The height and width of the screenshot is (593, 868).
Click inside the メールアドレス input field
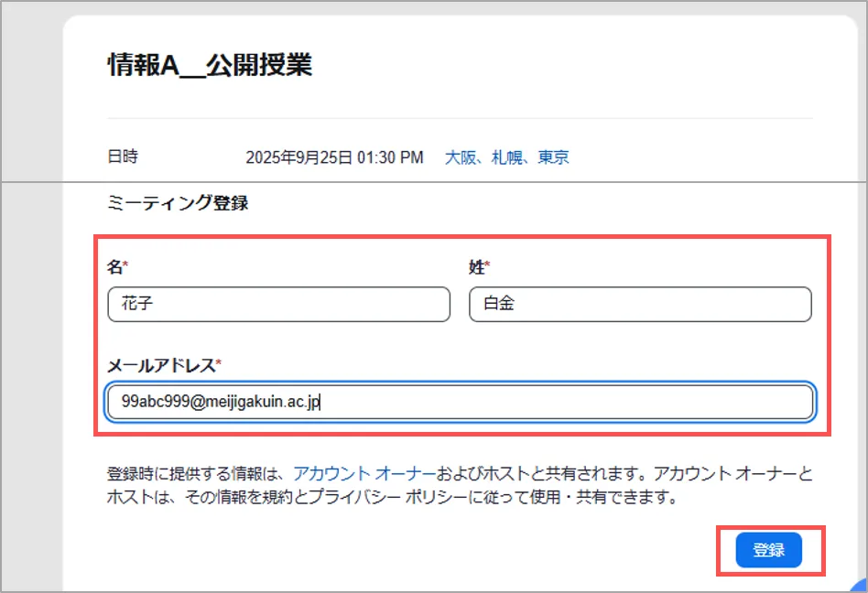tap(549, 402)
